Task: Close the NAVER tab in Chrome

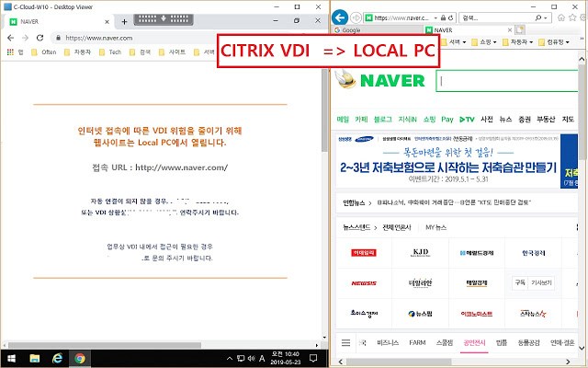Action: coord(107,22)
